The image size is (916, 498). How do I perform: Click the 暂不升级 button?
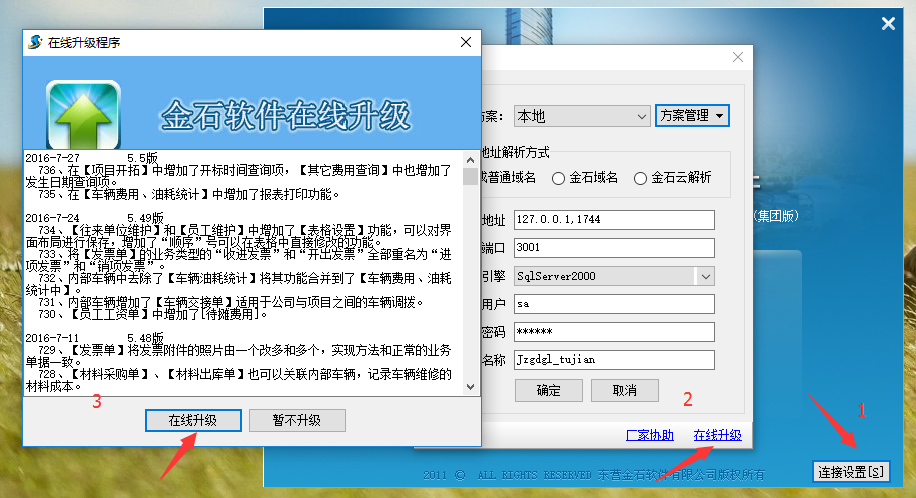297,420
